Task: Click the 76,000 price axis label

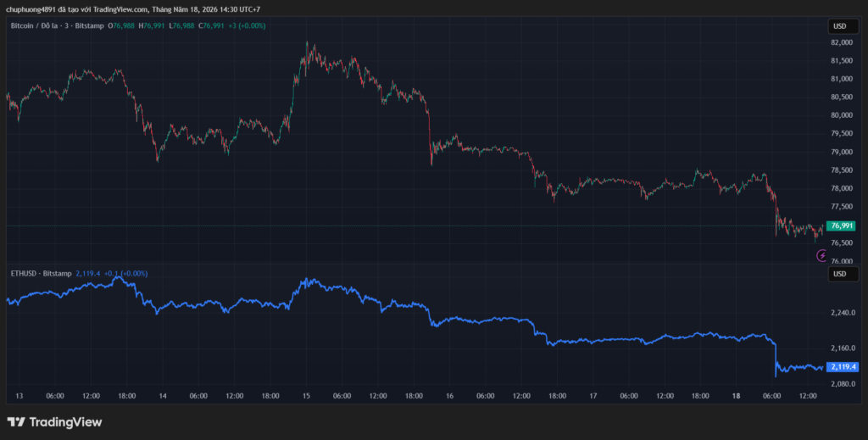Action: point(842,261)
